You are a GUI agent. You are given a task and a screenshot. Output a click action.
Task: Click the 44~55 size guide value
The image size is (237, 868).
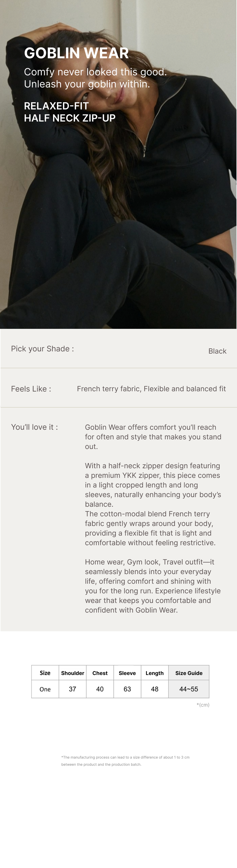coord(189,689)
